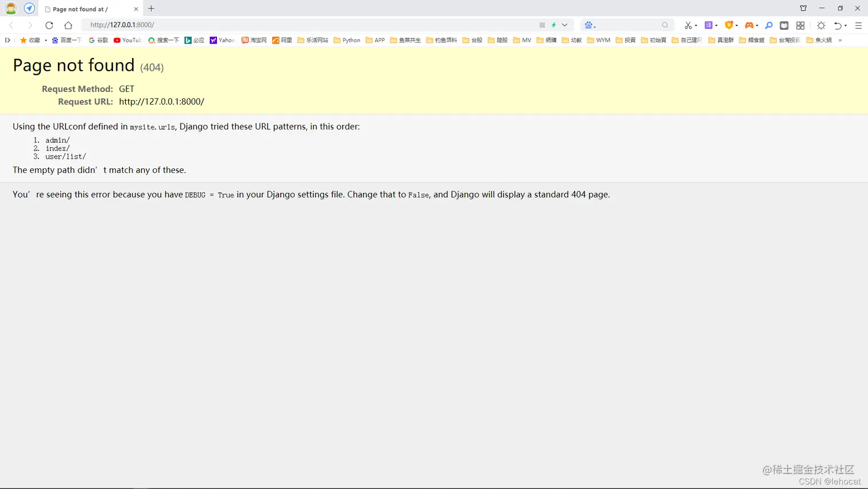Open the scissors screenshot tool
Screen dimensions: 868x489
(688, 25)
